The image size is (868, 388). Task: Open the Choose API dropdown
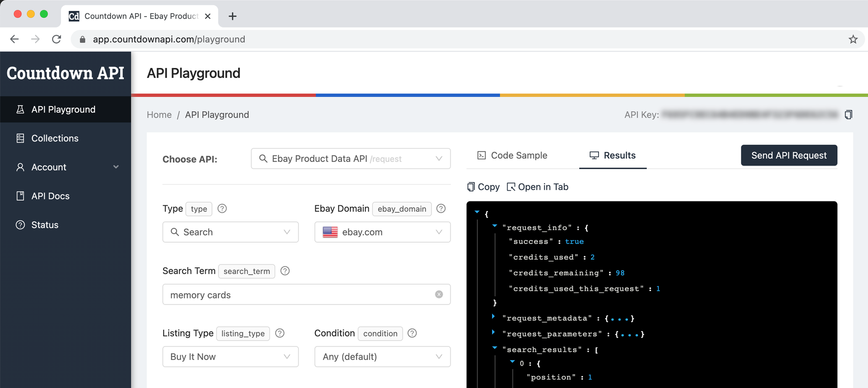(350, 159)
